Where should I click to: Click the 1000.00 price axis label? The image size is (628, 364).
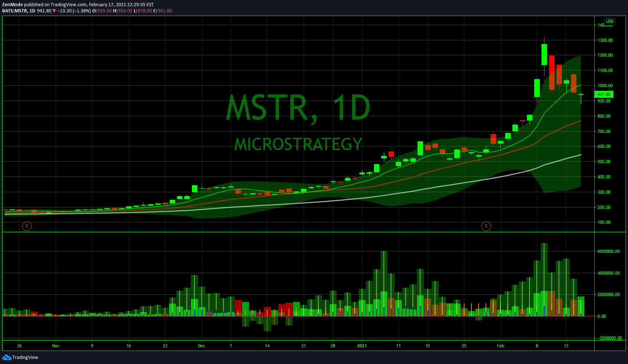pos(605,86)
